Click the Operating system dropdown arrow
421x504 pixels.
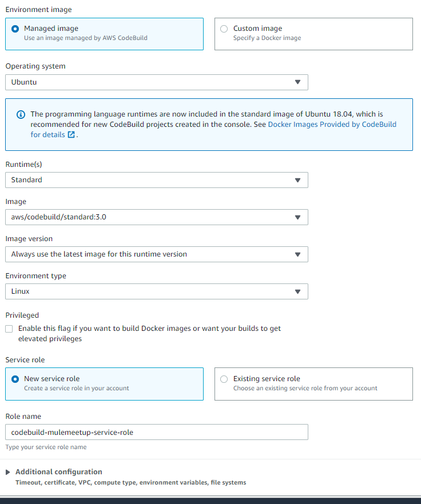coord(297,82)
